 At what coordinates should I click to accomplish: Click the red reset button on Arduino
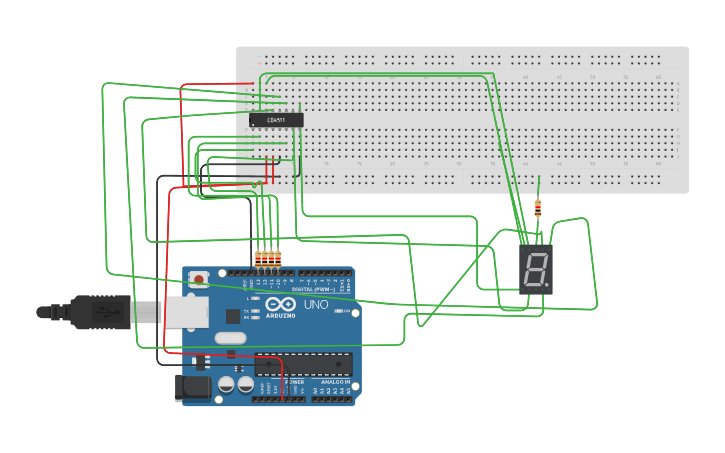199,279
